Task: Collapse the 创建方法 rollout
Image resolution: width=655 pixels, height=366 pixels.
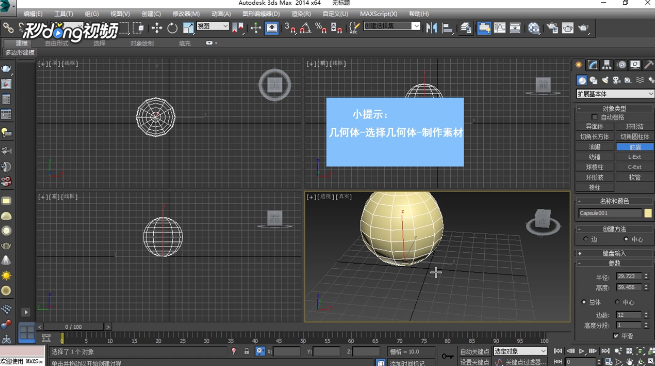Action: click(615, 229)
